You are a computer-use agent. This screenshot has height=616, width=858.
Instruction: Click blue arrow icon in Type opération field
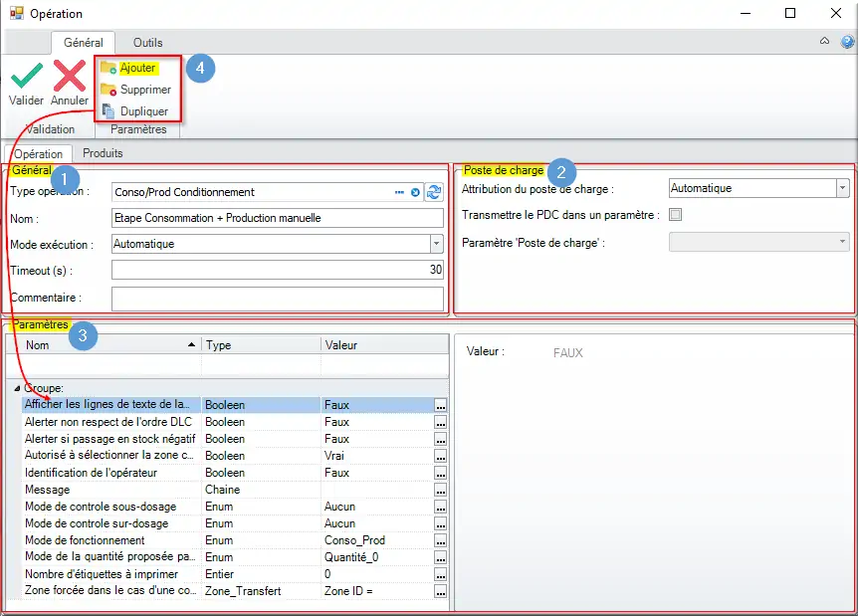[x=415, y=192]
